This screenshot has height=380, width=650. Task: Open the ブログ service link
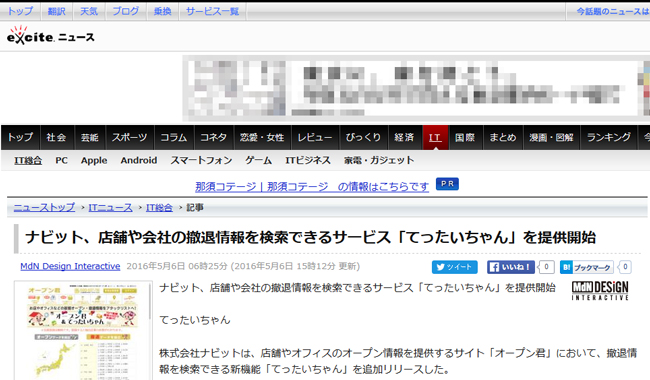(x=126, y=11)
